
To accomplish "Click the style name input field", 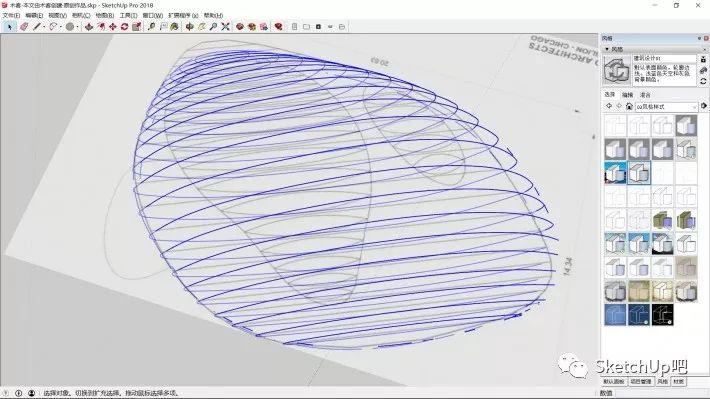I will click(664, 58).
